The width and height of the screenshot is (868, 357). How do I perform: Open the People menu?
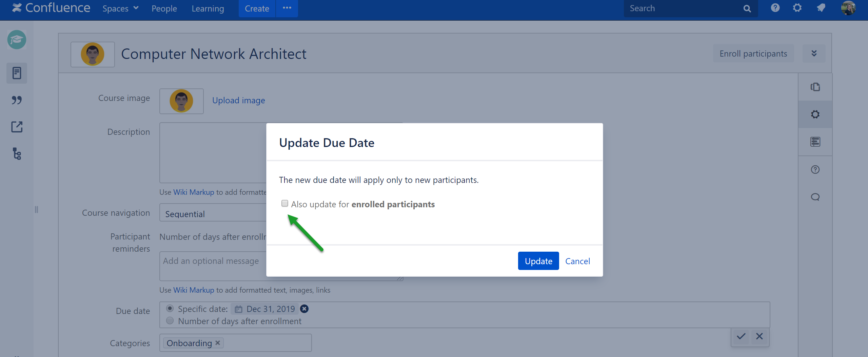[x=164, y=8]
